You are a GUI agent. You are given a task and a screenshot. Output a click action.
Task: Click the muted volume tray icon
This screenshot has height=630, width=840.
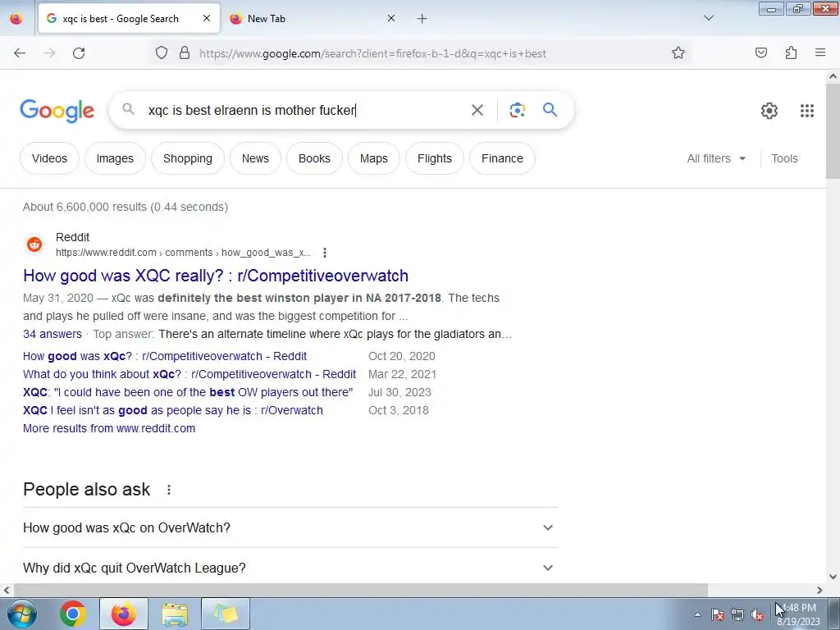[x=757, y=614]
